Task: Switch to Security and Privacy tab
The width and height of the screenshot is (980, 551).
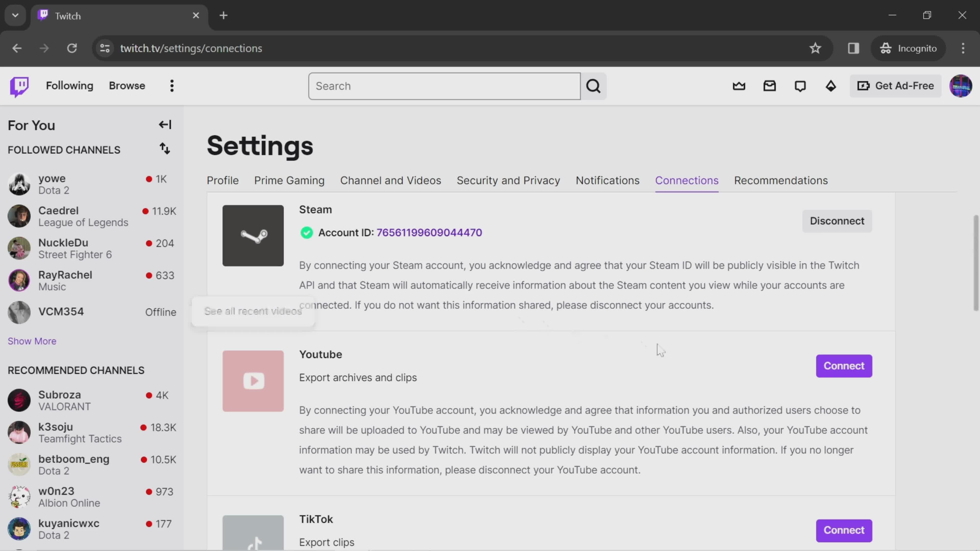Action: [x=508, y=180]
